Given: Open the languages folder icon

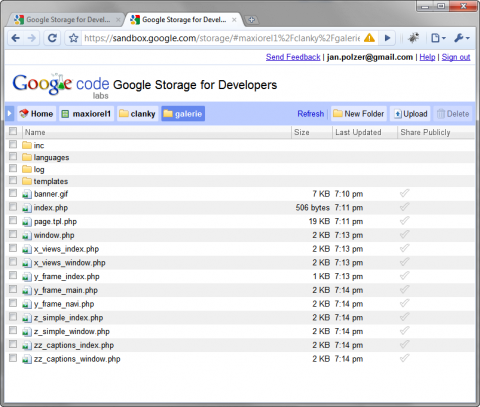Looking at the screenshot, I should 27,157.
